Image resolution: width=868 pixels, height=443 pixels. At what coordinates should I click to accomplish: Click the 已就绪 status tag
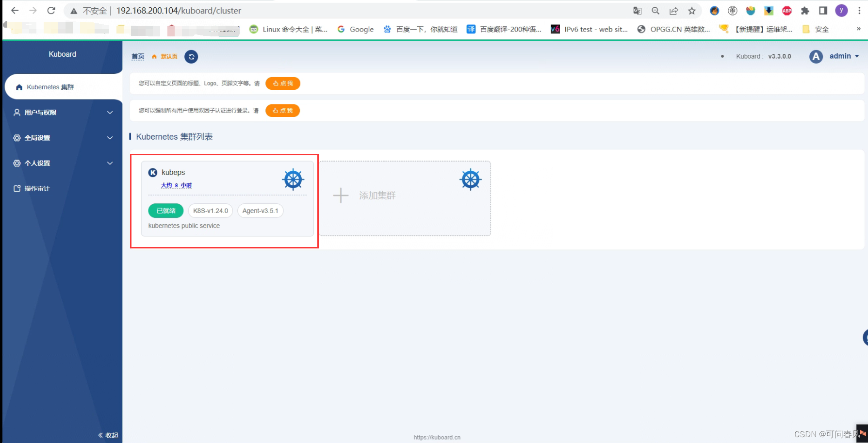click(x=166, y=211)
